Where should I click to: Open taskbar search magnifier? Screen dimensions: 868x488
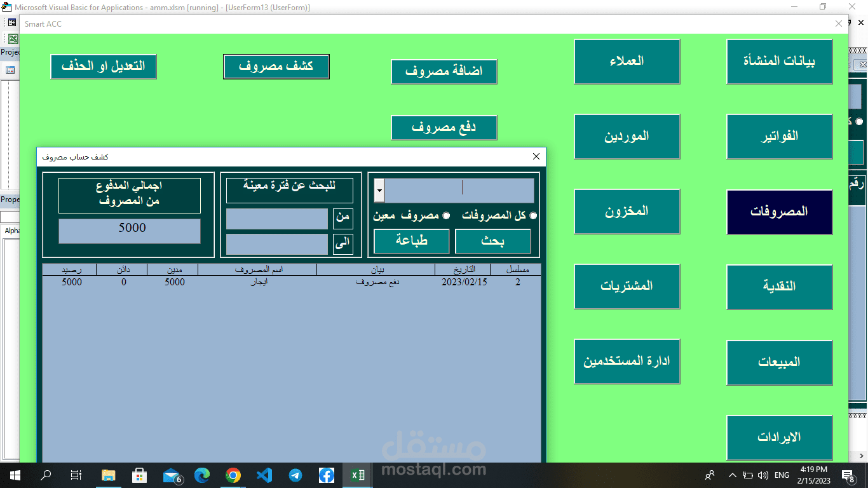click(x=46, y=475)
